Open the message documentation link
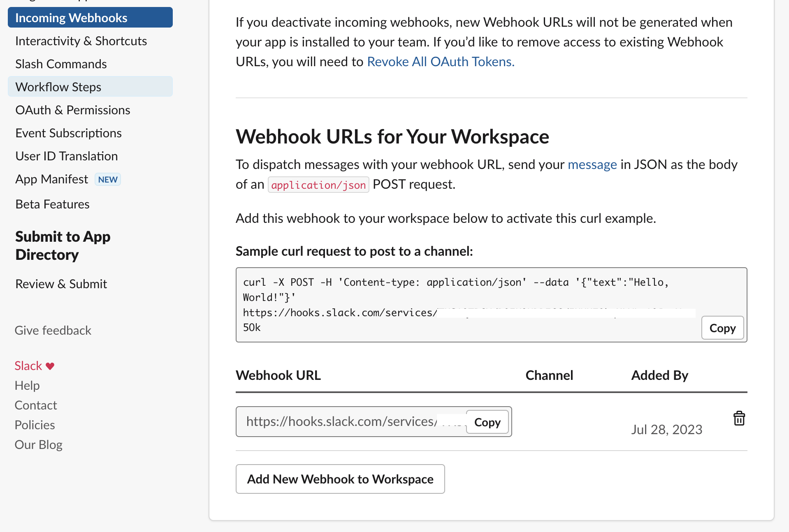The image size is (789, 532). pyautogui.click(x=592, y=164)
